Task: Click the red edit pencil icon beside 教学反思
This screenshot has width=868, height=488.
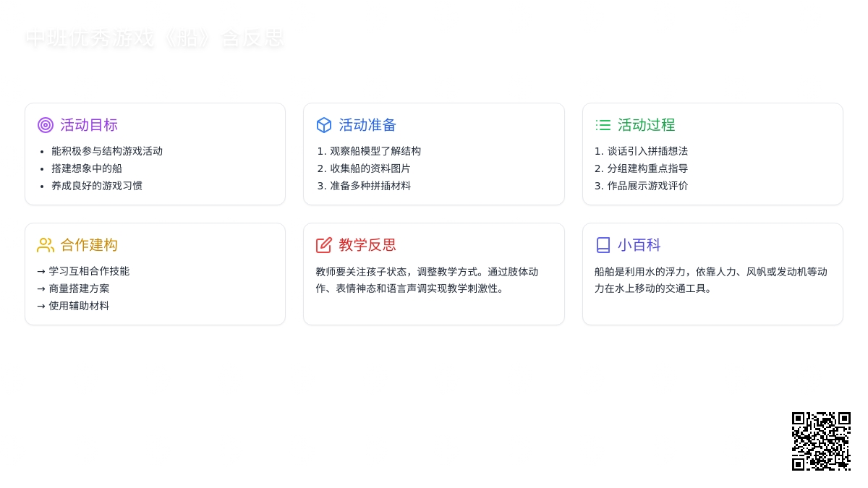Action: click(324, 245)
